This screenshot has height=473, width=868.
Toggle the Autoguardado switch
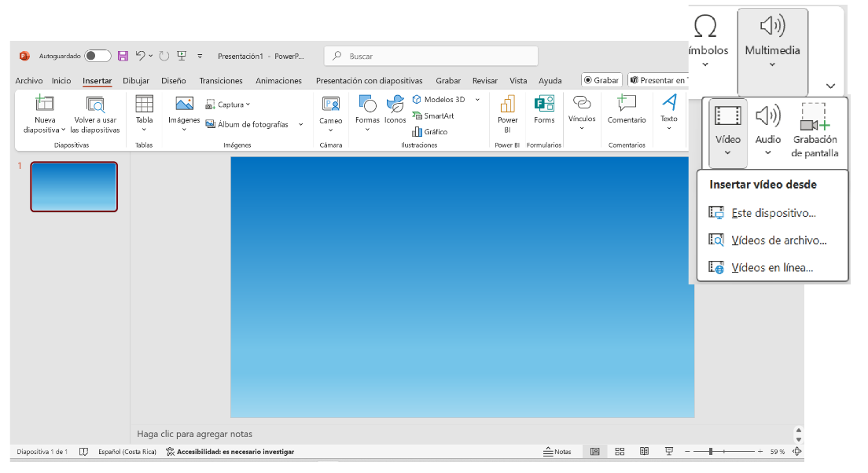pyautogui.click(x=97, y=56)
